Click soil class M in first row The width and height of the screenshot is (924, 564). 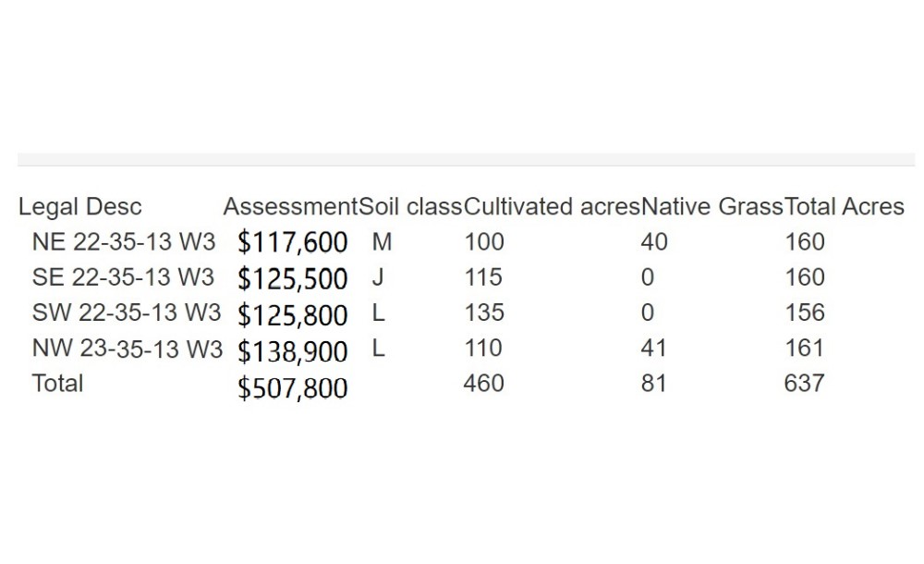click(382, 242)
